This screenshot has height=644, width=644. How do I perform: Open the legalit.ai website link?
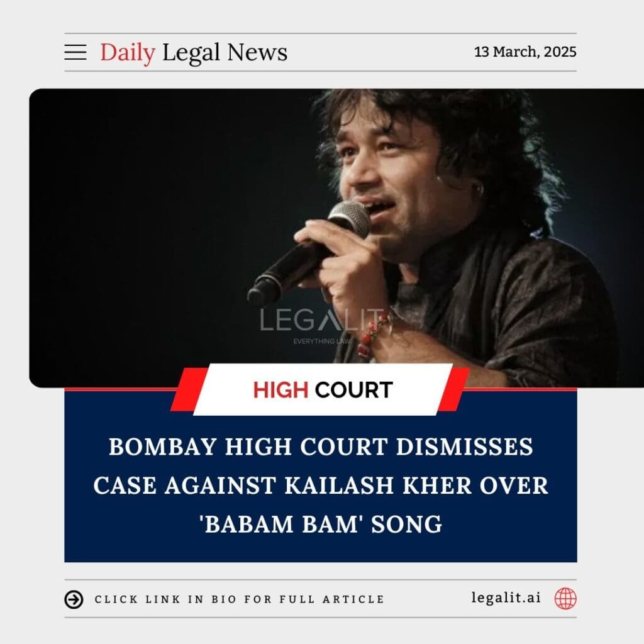coord(506,597)
